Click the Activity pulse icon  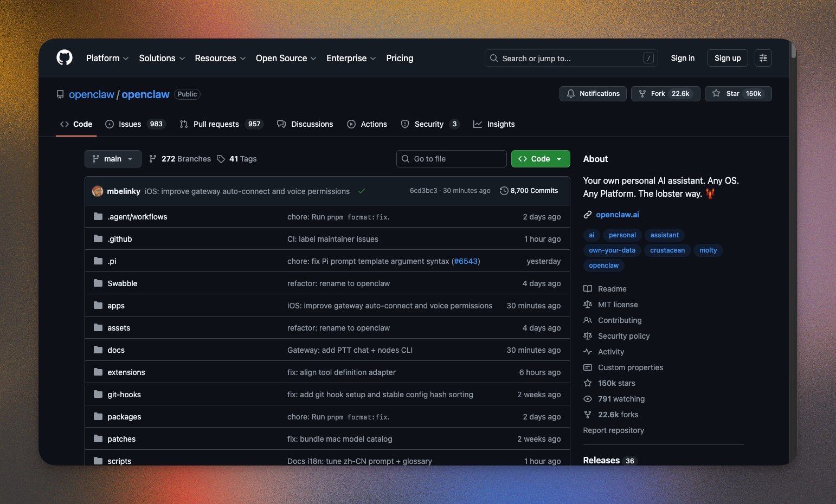click(x=588, y=352)
